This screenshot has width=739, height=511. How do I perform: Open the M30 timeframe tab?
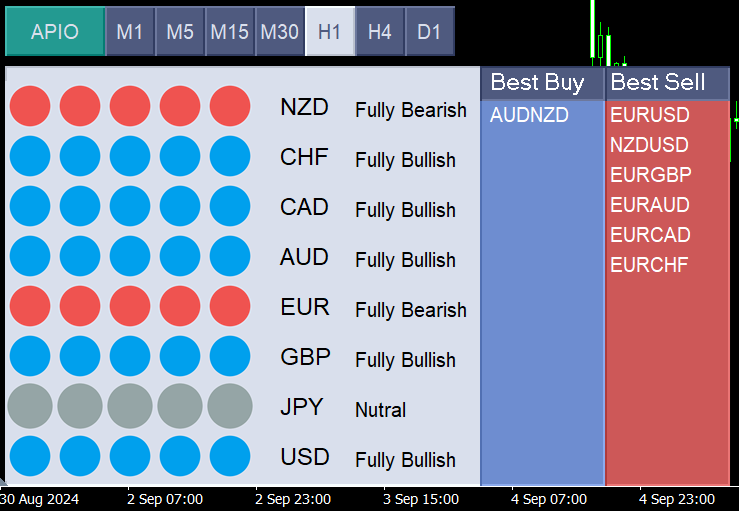[x=280, y=31]
